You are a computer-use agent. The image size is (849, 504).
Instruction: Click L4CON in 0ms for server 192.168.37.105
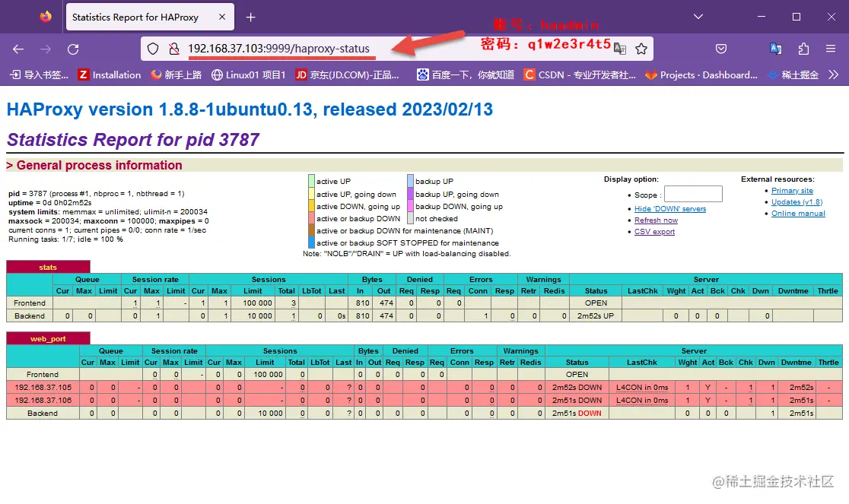point(642,387)
